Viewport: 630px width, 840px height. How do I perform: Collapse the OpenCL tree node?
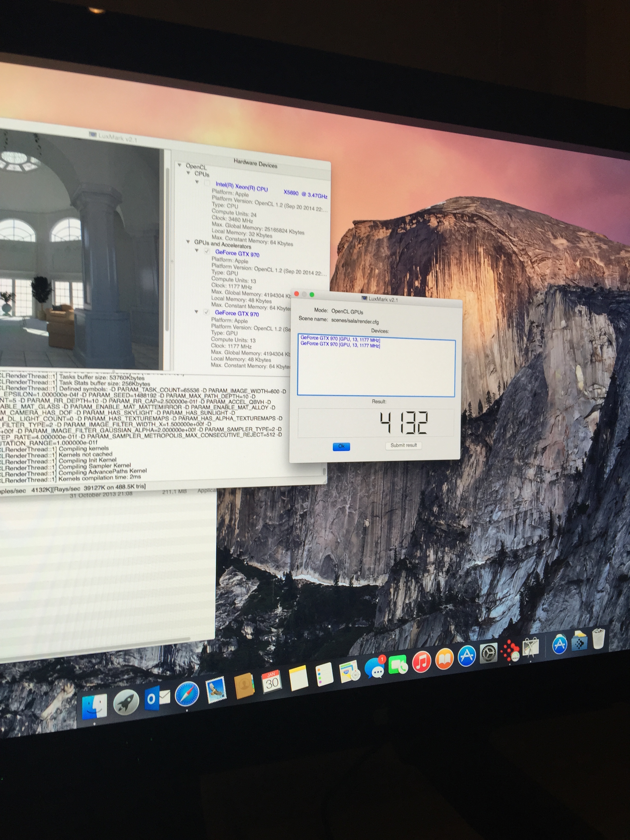click(180, 165)
